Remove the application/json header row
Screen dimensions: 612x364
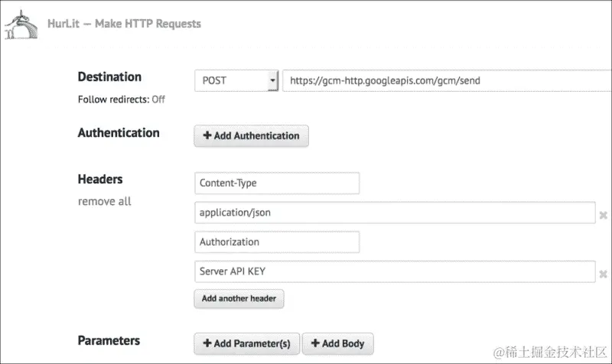[x=603, y=214]
